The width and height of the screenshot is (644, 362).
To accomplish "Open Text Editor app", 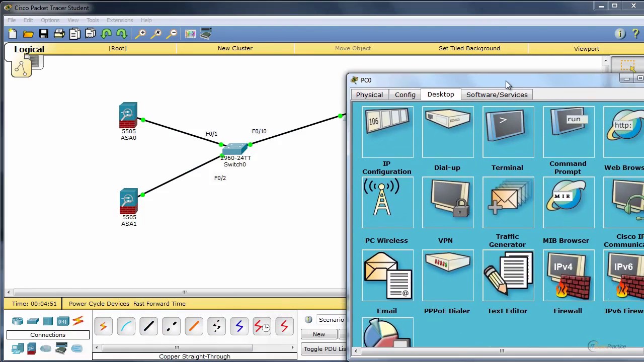I will tap(508, 276).
